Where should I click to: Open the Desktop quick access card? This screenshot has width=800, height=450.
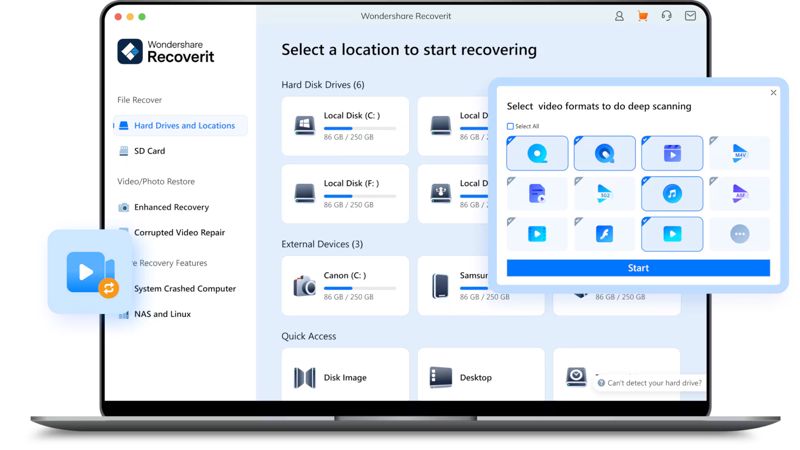[481, 375]
